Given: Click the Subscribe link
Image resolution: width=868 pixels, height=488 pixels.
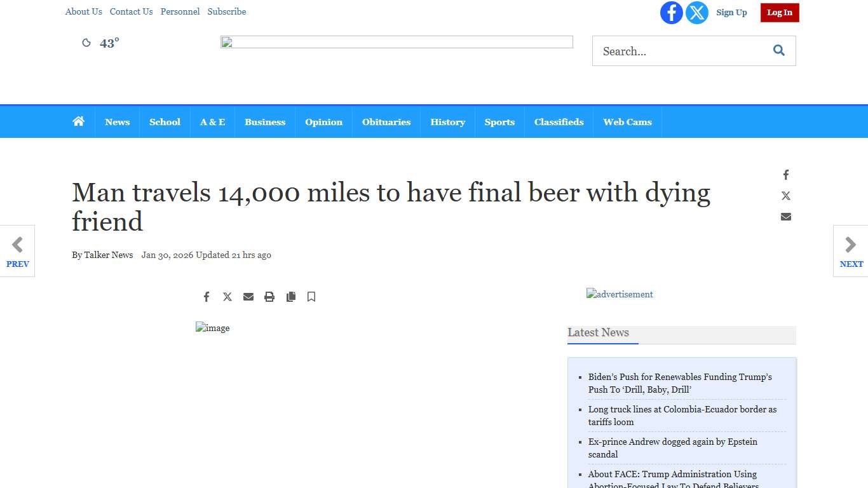Looking at the screenshot, I should (x=227, y=11).
